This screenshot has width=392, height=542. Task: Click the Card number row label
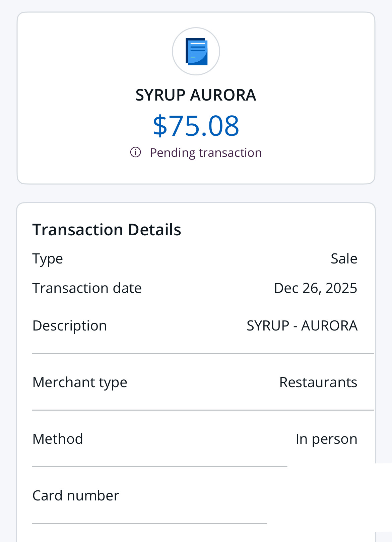pyautogui.click(x=76, y=495)
